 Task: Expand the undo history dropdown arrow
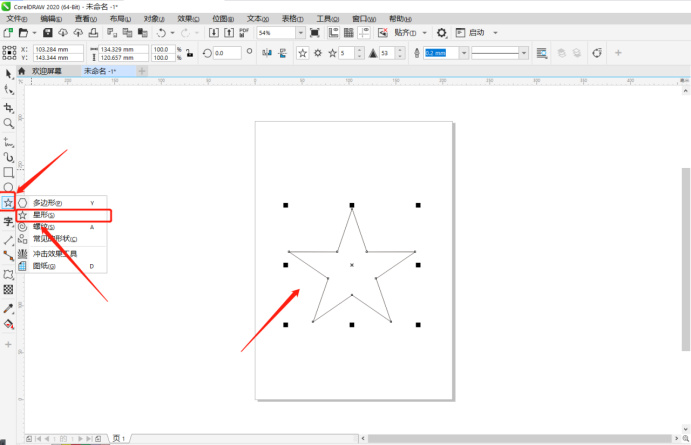point(172,33)
